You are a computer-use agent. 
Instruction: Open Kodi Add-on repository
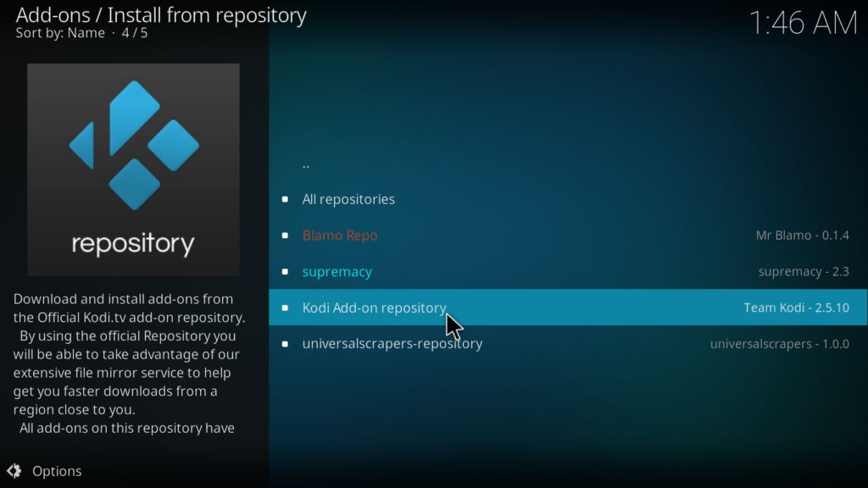pos(568,307)
